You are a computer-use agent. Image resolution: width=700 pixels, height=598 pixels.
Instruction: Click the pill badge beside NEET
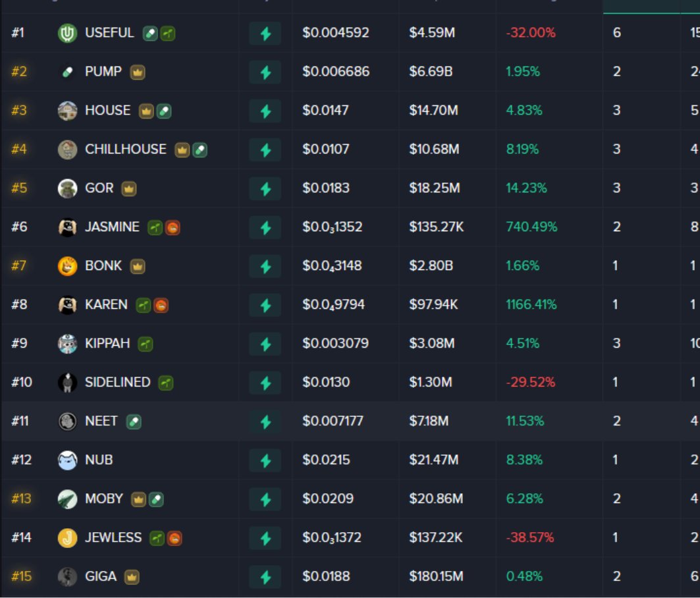pos(134,422)
